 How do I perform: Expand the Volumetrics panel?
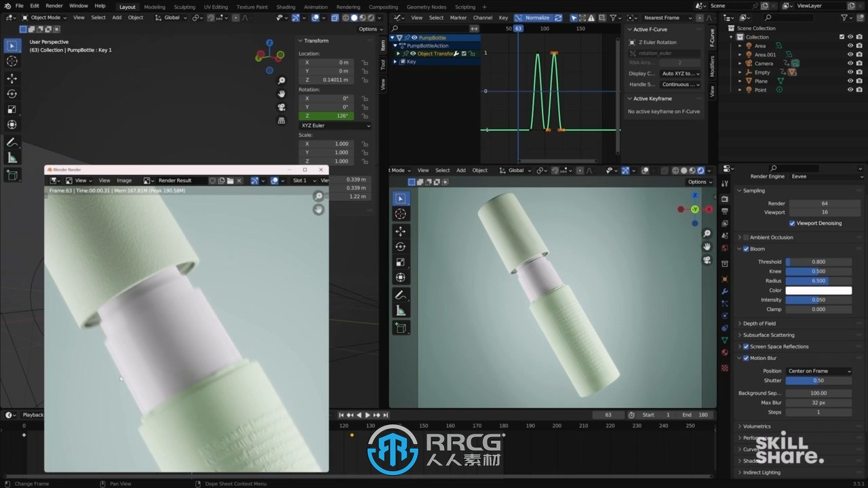tap(756, 426)
